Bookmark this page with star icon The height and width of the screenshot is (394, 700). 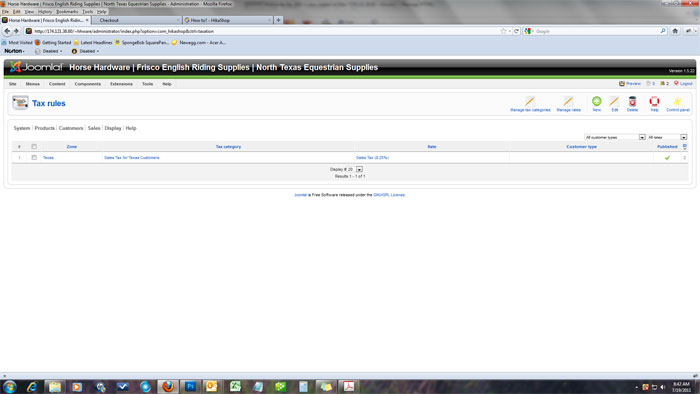tap(504, 31)
